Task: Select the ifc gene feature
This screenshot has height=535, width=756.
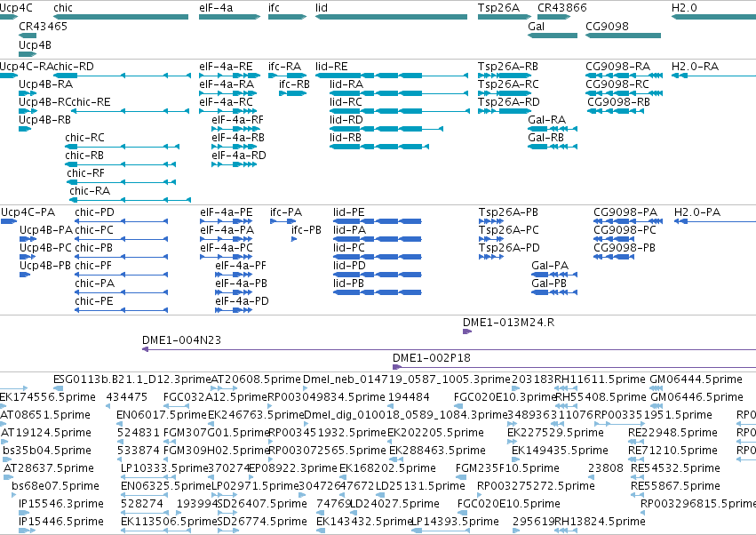Action: click(x=287, y=17)
